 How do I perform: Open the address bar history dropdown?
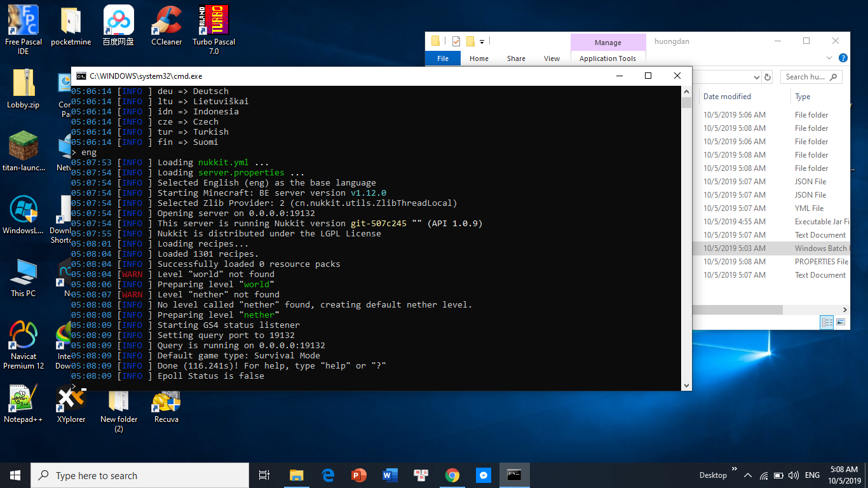[756, 77]
